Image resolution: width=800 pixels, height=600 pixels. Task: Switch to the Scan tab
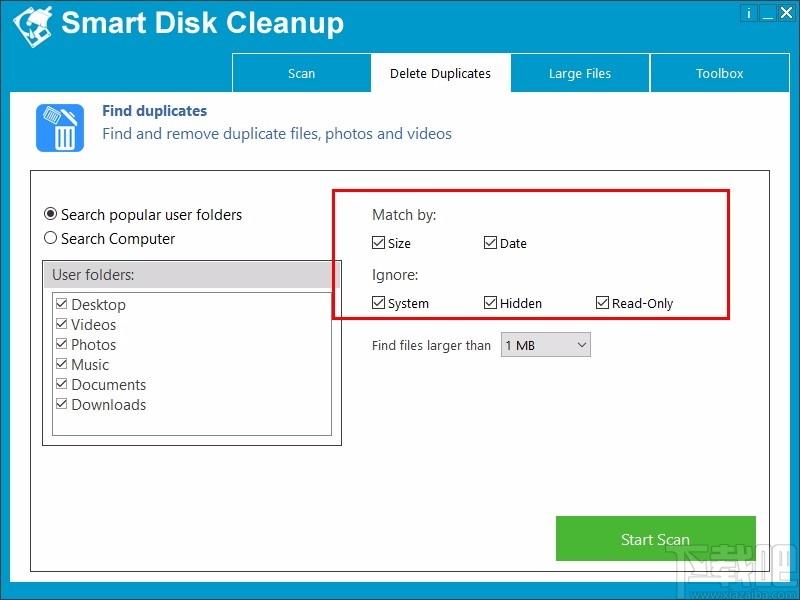pos(302,73)
